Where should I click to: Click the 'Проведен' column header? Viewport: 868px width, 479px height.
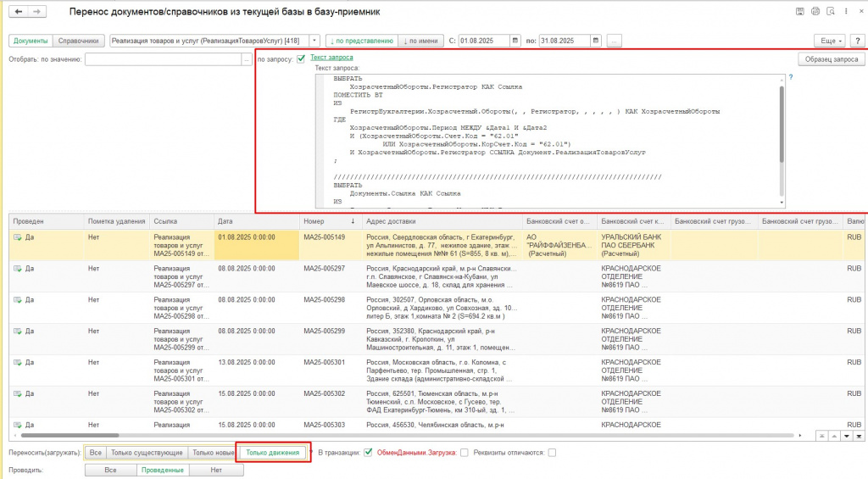click(46, 221)
